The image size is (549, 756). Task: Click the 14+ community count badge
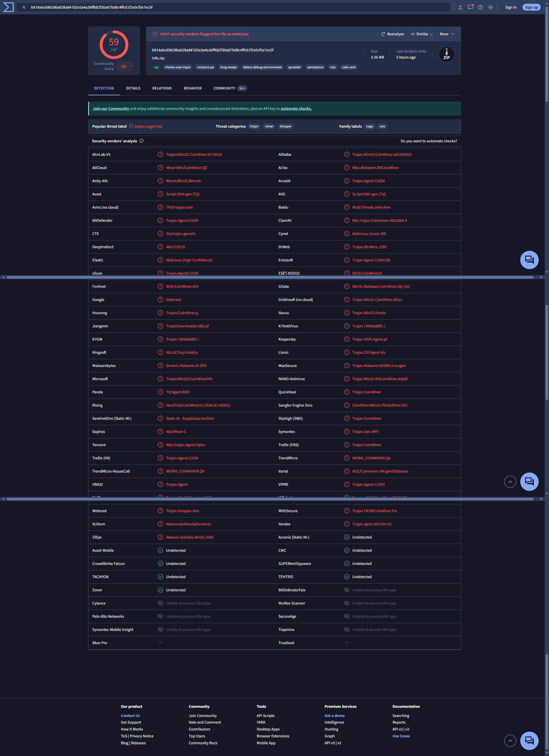coord(242,88)
